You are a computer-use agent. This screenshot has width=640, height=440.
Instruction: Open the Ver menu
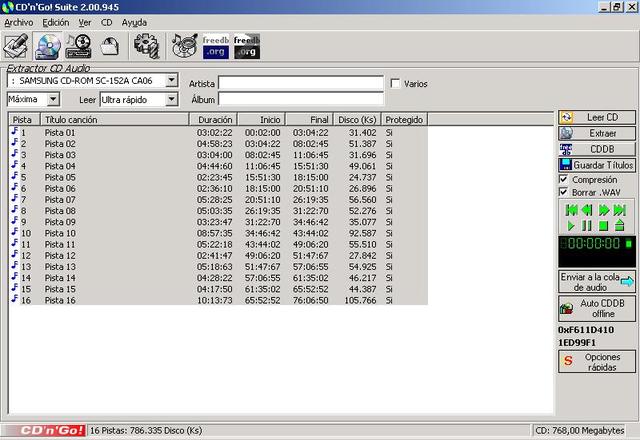pos(85,23)
